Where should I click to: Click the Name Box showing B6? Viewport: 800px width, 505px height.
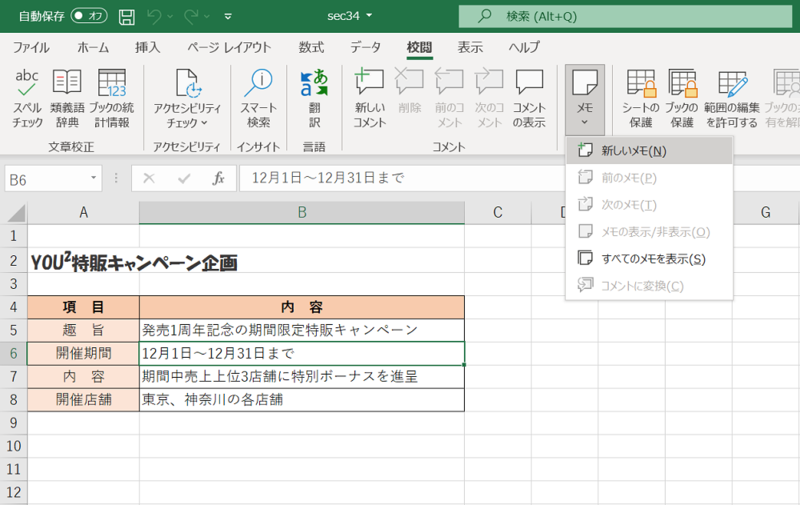point(46,179)
